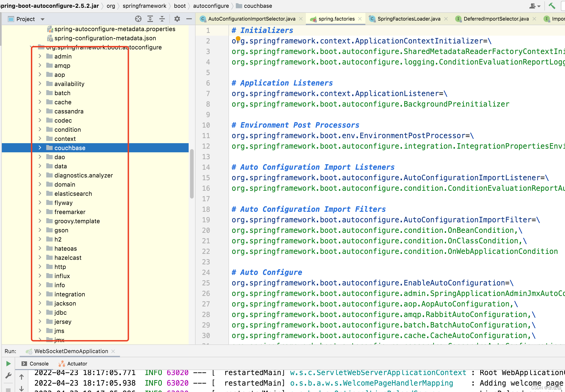
Task: Click the Project tree vertical scrollbar
Action: pos(192,173)
